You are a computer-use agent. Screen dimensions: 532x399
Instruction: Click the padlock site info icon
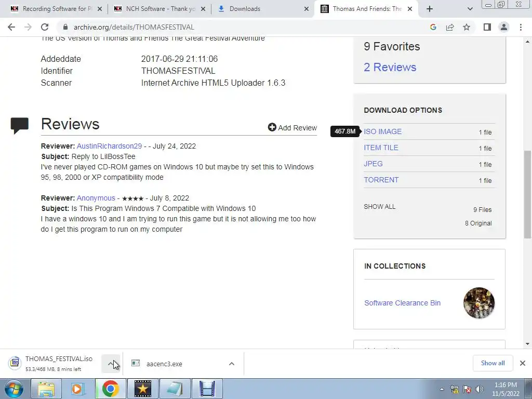point(65,27)
